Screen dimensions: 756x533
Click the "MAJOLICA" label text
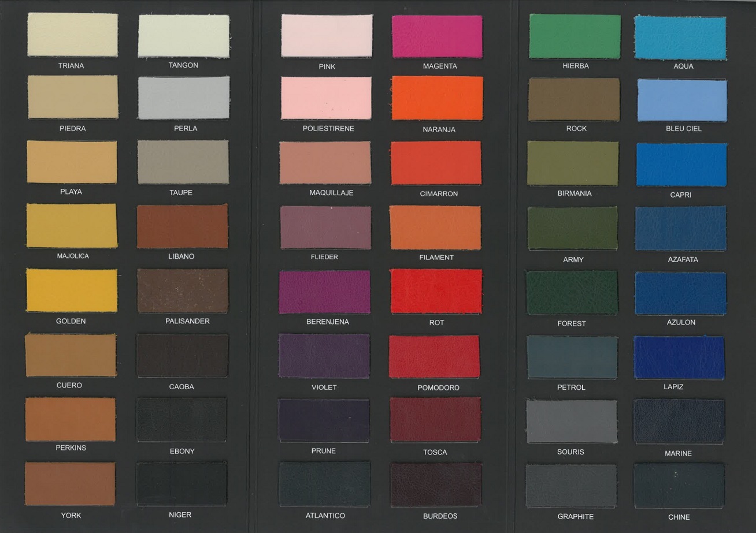73,256
